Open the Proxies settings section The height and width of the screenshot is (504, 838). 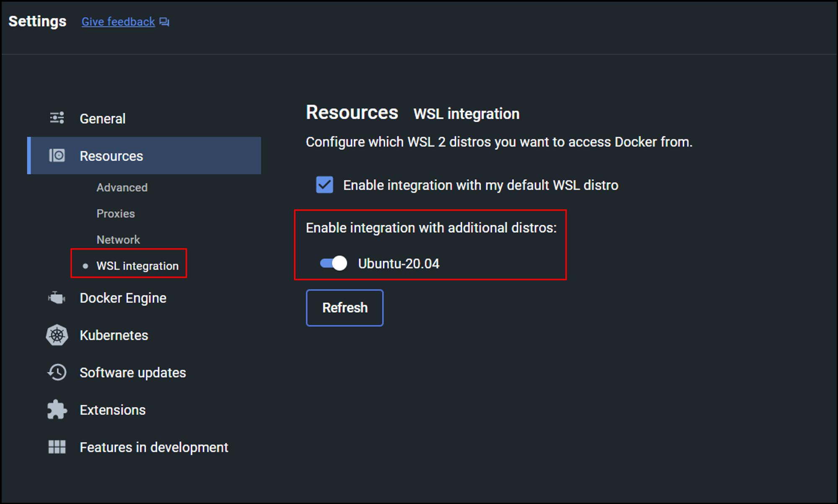click(116, 213)
